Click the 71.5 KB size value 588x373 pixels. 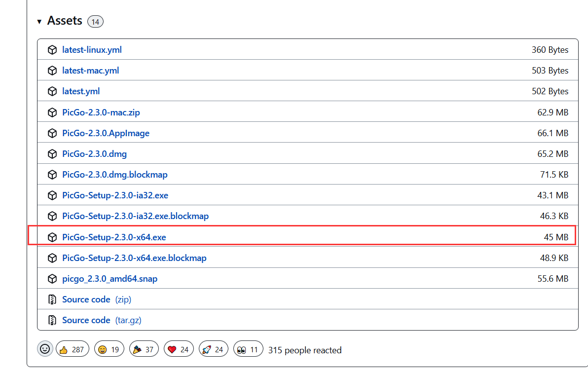point(554,175)
